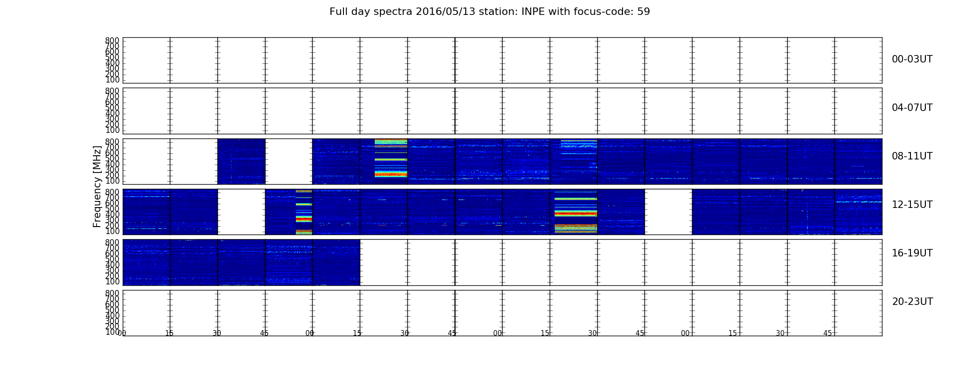Click the last spectrum segment in the 12-15UT row
The width and height of the screenshot is (980, 373).
click(x=858, y=212)
